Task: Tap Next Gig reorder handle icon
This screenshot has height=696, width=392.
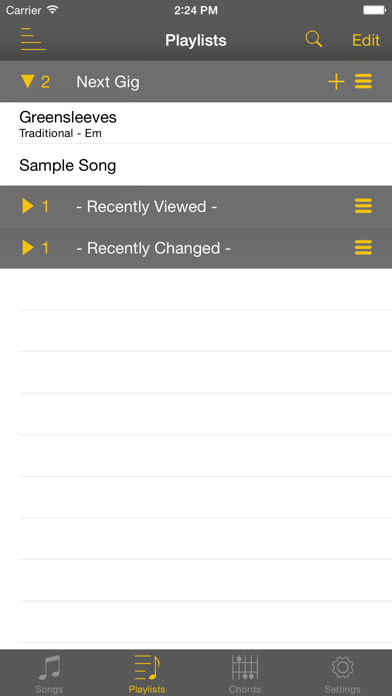Action: 363,82
